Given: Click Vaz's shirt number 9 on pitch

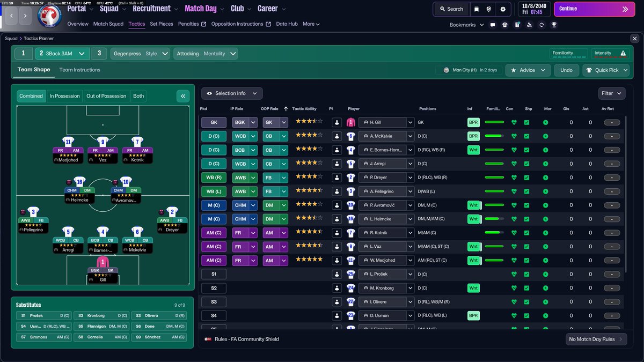Looking at the screenshot, I should pos(103,142).
